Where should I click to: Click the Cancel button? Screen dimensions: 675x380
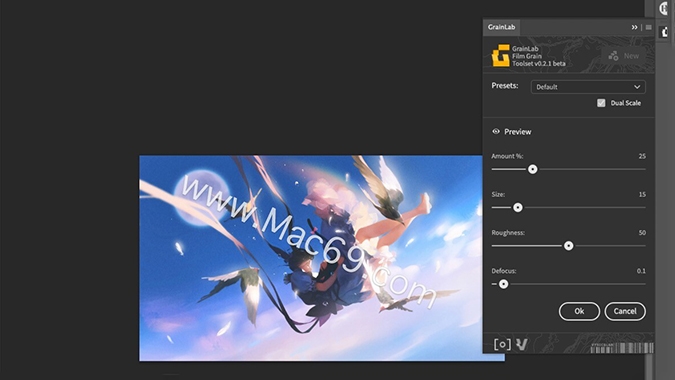click(x=625, y=311)
